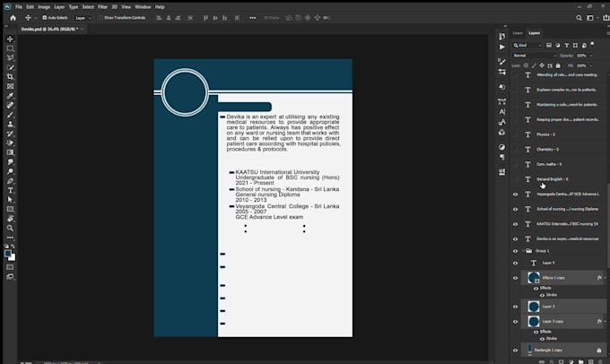
Task: Select the Hand tool
Action: (x=10, y=219)
